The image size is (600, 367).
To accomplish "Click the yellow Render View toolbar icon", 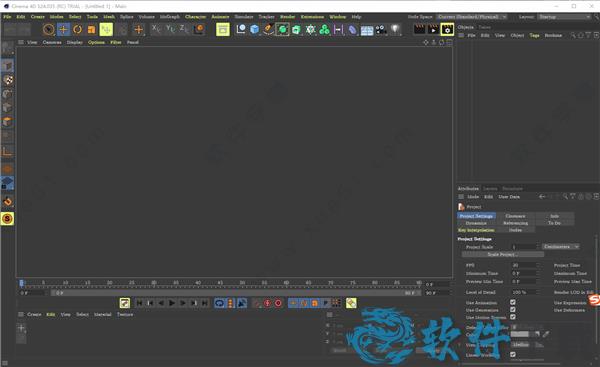I will click(x=223, y=29).
